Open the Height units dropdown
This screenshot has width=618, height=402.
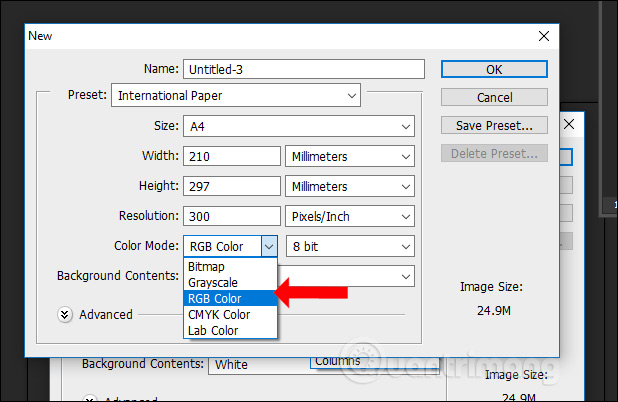coord(350,187)
